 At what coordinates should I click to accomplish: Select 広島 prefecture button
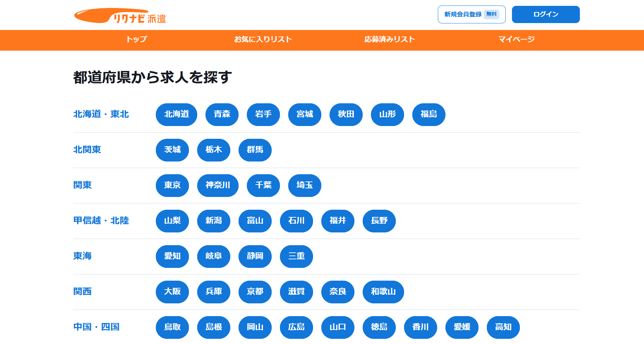coord(296,327)
